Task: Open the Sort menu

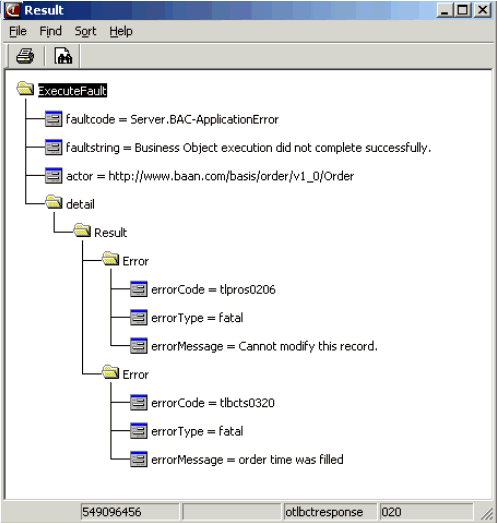Action: 85,31
